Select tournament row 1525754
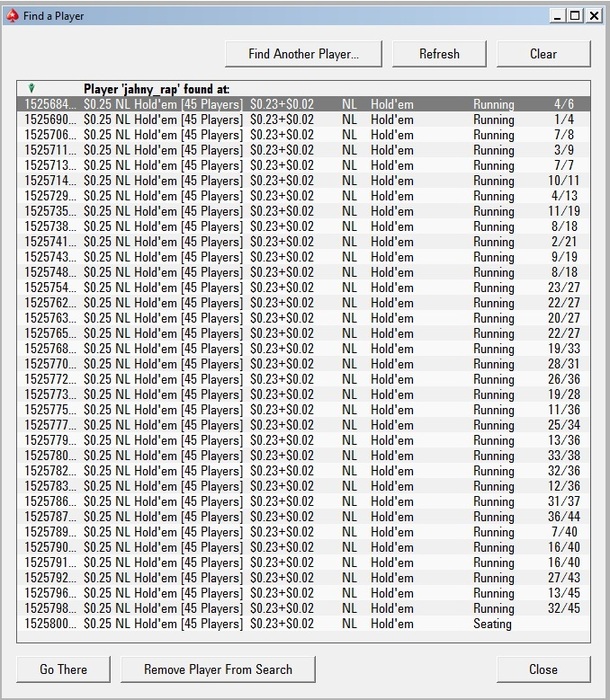This screenshot has height=700, width=610. (304, 287)
